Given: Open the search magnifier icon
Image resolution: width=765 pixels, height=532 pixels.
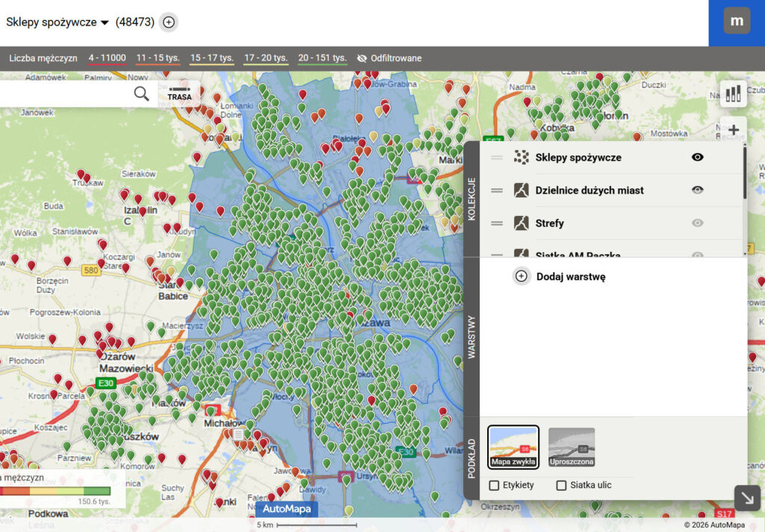Looking at the screenshot, I should point(141,94).
